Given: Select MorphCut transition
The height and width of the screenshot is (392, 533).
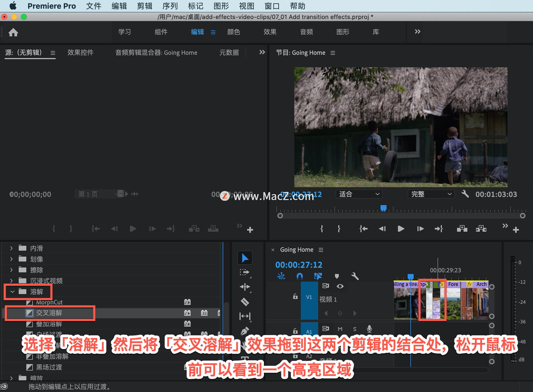Looking at the screenshot, I should (49, 302).
